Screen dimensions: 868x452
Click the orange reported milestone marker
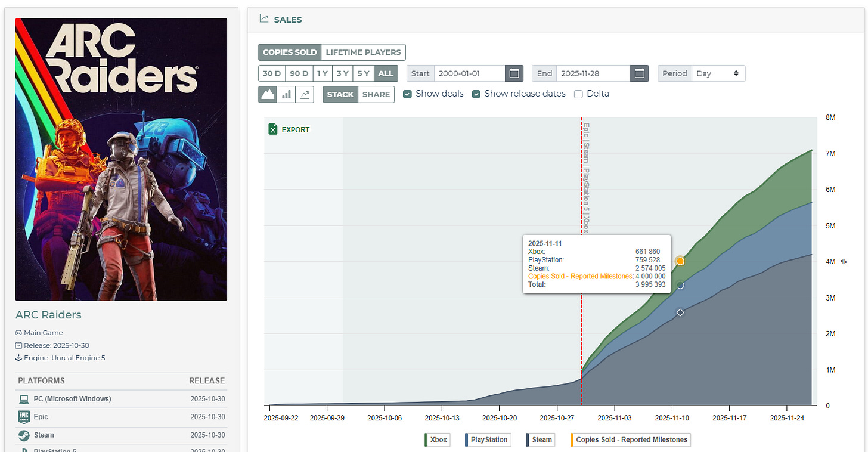point(680,261)
